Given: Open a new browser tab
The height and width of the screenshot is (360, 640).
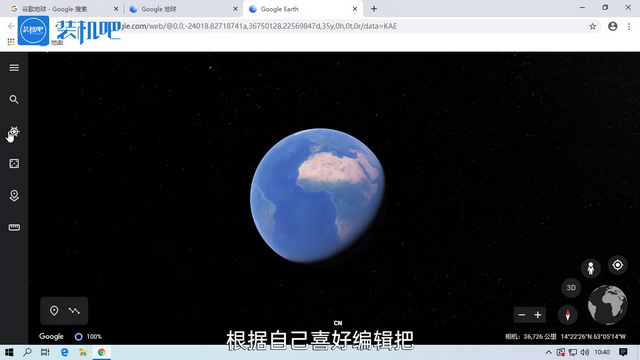Looking at the screenshot, I should point(374,9).
